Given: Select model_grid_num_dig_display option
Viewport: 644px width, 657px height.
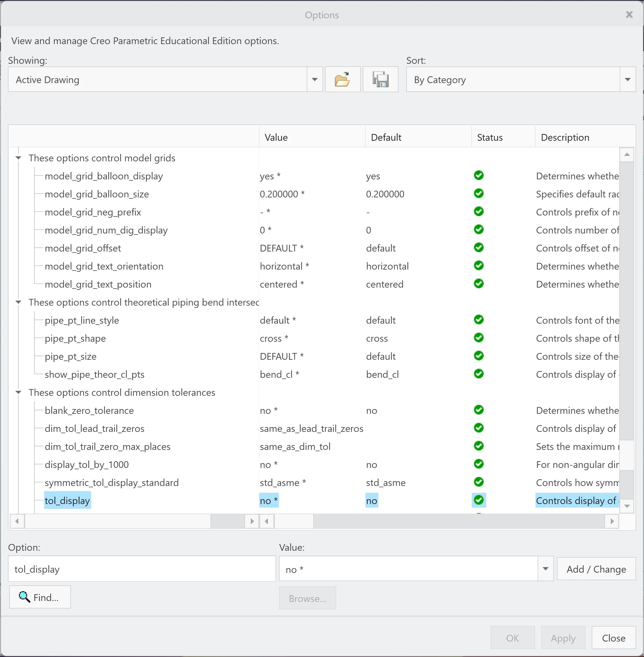Looking at the screenshot, I should tap(106, 230).
